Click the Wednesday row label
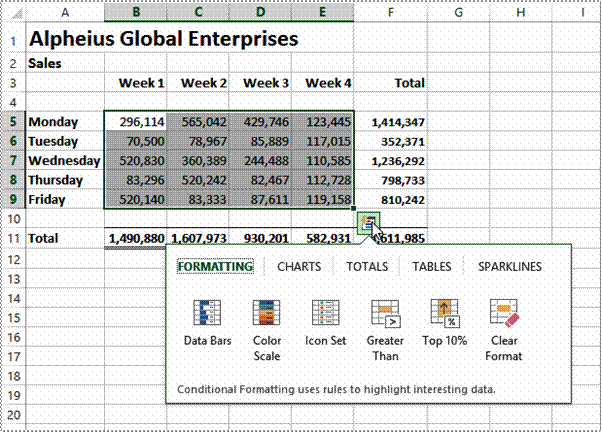 (x=65, y=161)
